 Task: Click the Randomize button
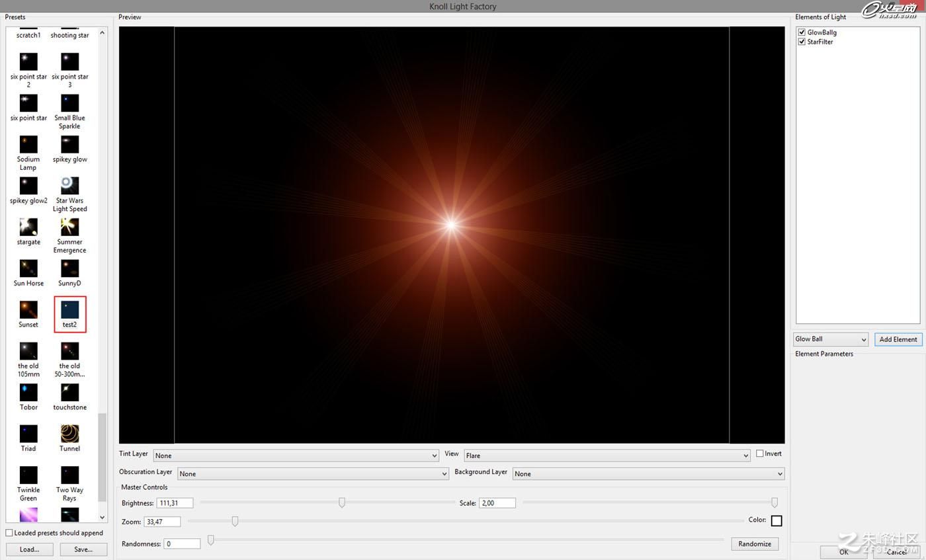[755, 543]
